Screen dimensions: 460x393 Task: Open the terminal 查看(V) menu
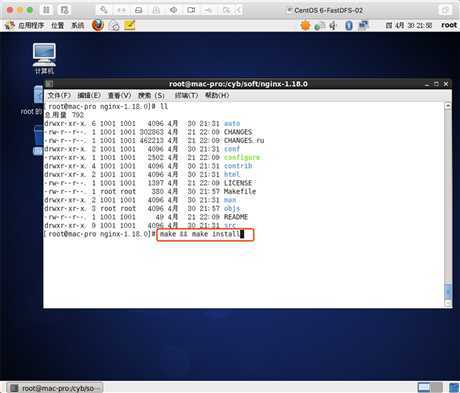click(119, 95)
